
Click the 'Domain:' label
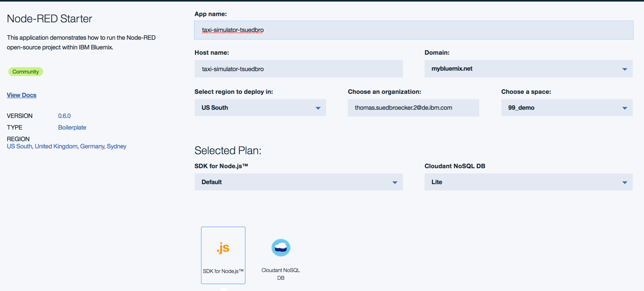(x=437, y=53)
